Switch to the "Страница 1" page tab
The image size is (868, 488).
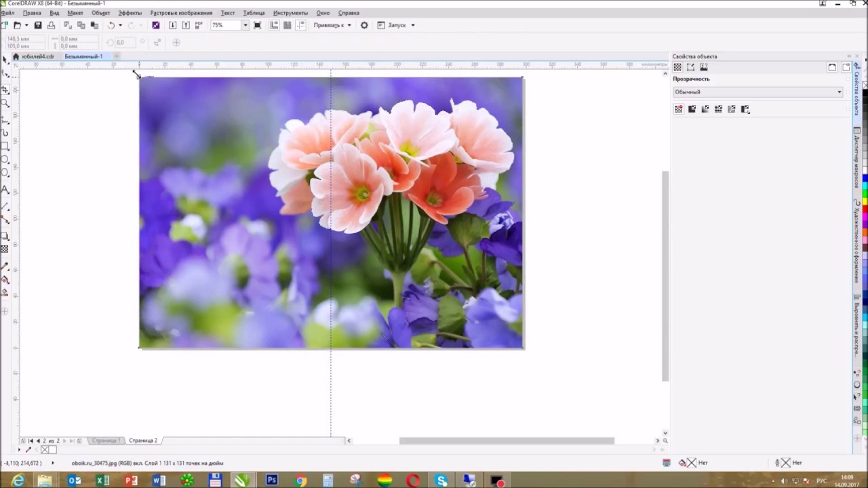(x=105, y=441)
